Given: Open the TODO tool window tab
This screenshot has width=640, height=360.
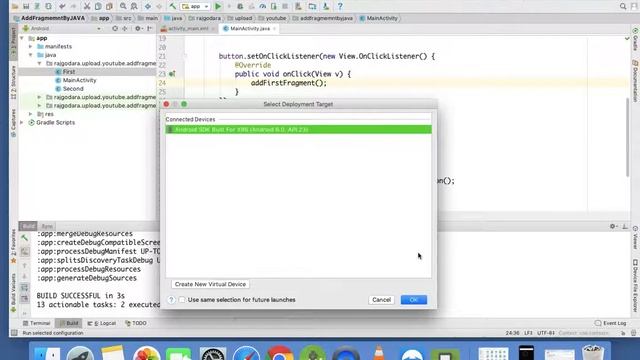Looking at the screenshot, I should click(136, 323).
